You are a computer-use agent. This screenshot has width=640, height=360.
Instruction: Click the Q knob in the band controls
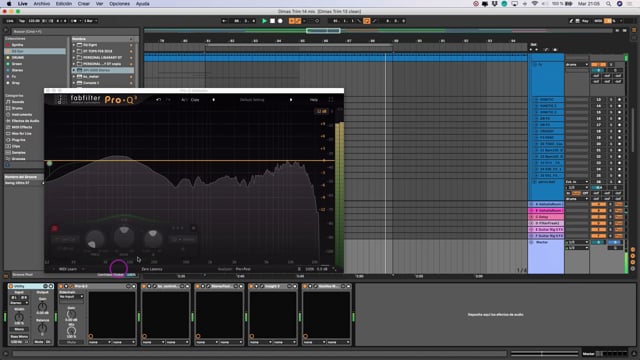click(153, 239)
